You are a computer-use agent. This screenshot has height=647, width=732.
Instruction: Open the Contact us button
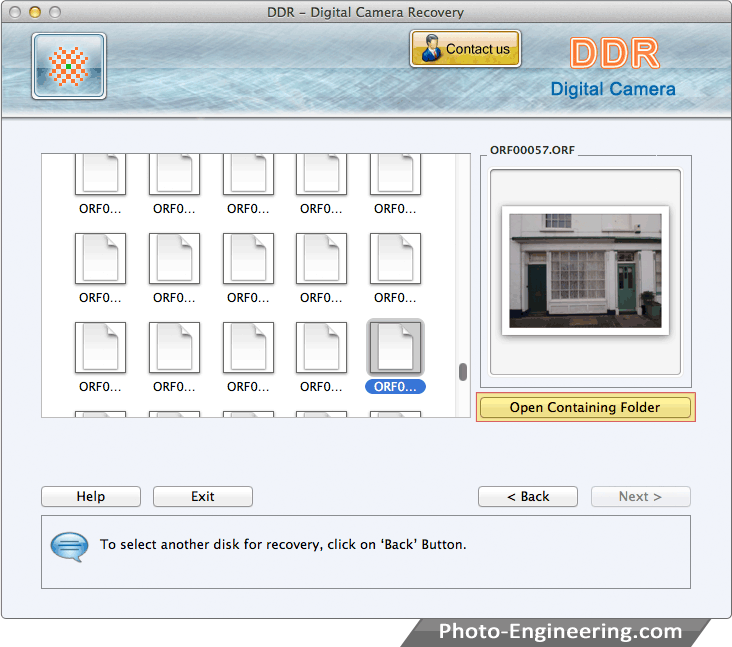[465, 49]
